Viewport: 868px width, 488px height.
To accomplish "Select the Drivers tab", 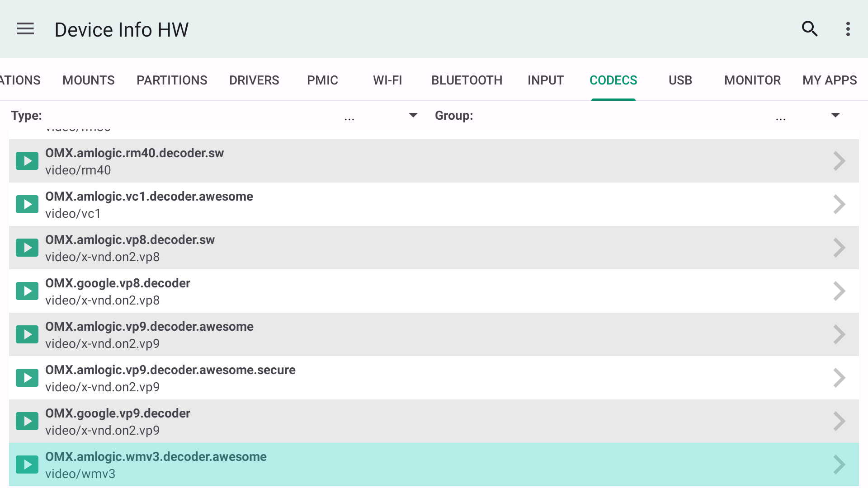I will tap(254, 80).
